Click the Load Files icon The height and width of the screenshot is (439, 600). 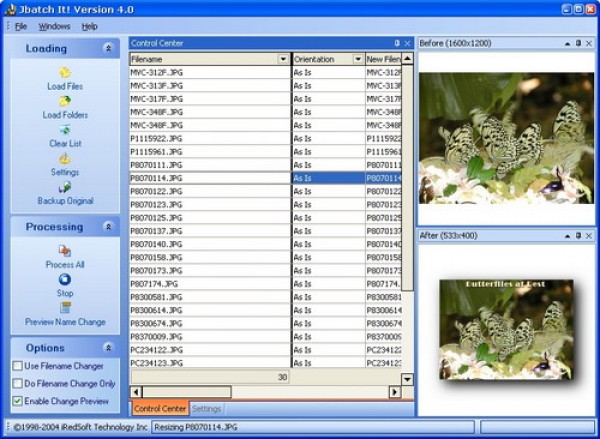click(65, 73)
